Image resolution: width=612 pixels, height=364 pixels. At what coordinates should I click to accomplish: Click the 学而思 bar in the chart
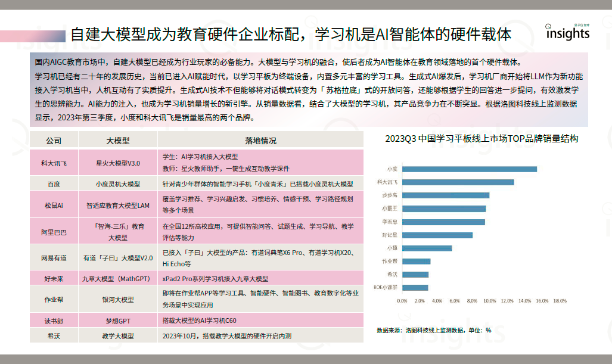[444, 222]
